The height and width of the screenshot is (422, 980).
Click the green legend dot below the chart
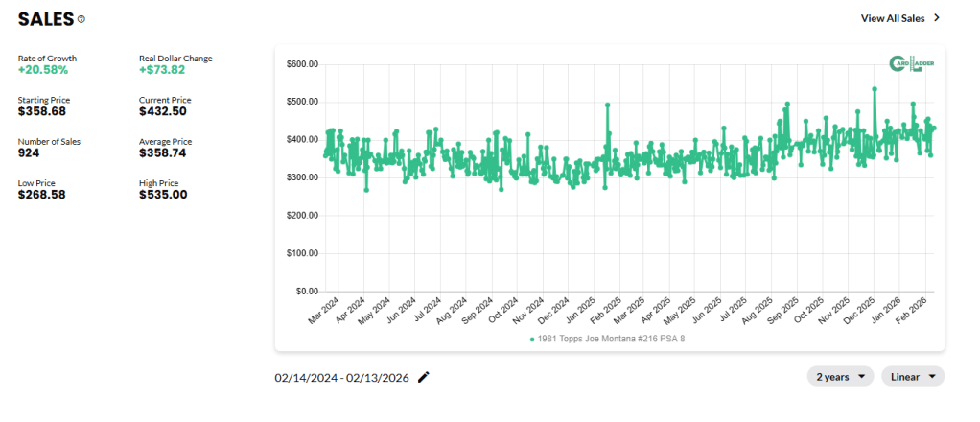(532, 339)
